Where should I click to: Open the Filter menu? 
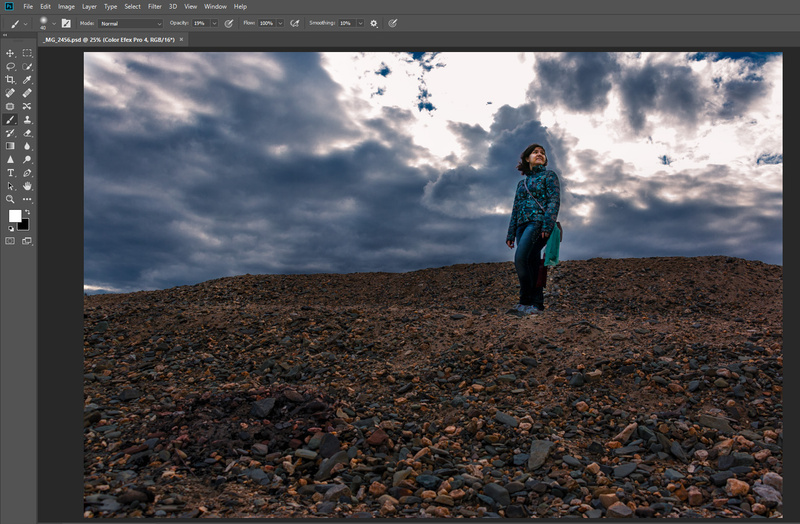click(155, 6)
